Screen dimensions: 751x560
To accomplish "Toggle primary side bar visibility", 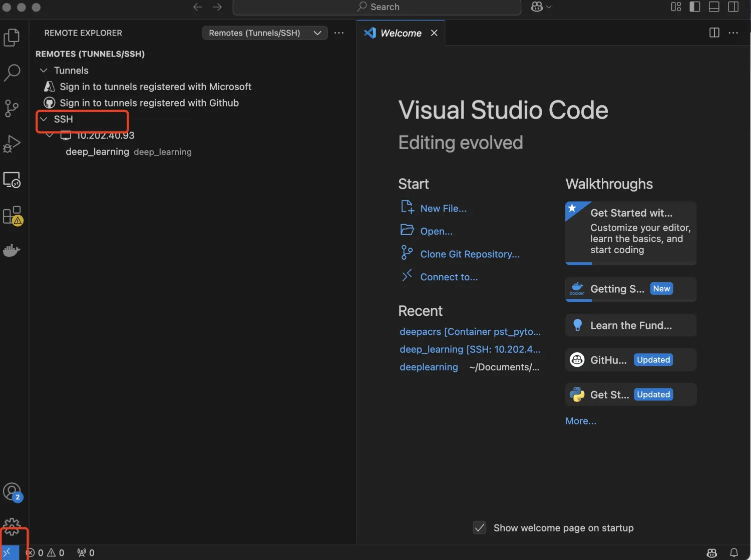I will (695, 7).
